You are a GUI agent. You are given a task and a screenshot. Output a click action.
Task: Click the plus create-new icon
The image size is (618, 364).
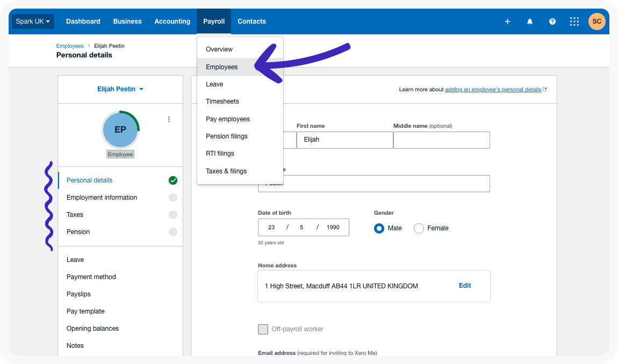(507, 21)
